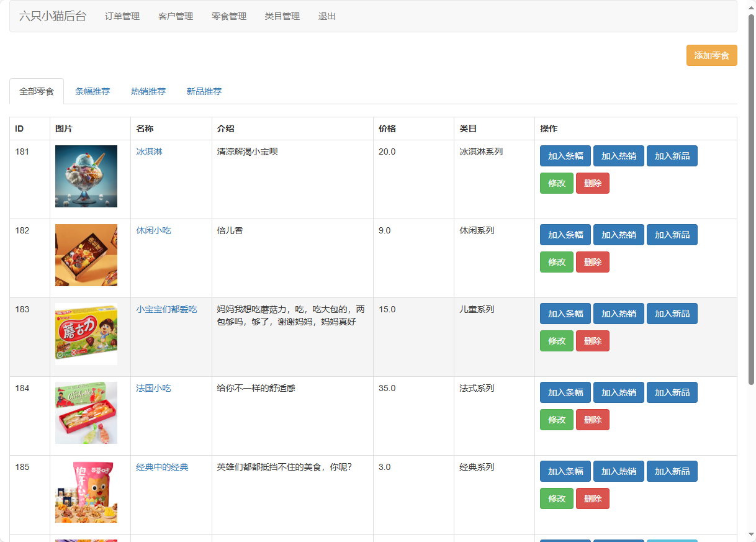
Task: Click the vertical page scrollbar
Action: (751, 199)
